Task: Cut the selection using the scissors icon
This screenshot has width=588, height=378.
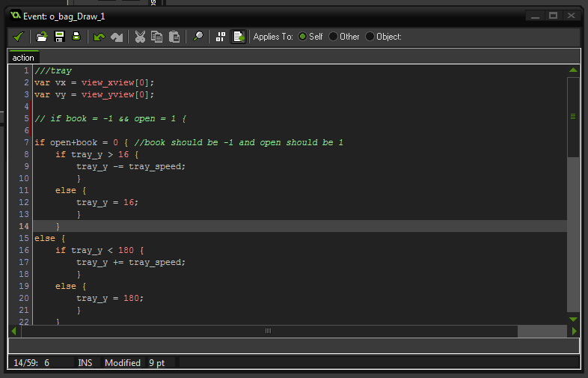Action: [x=140, y=37]
